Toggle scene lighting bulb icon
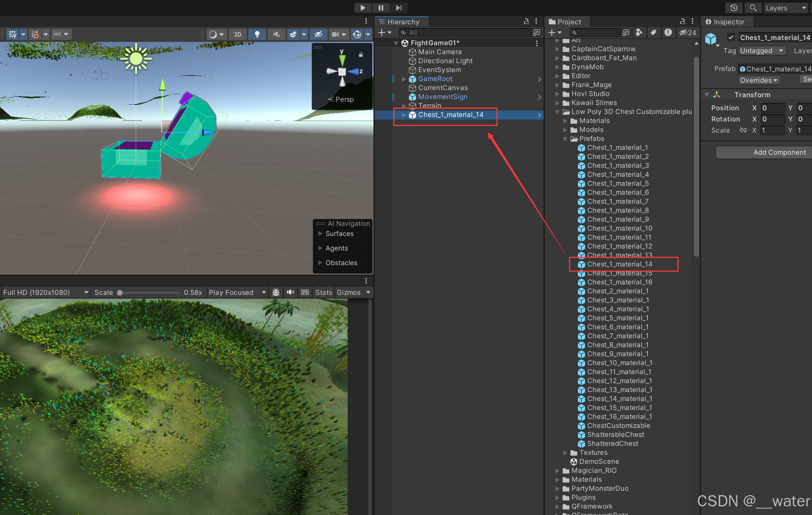 [x=257, y=34]
